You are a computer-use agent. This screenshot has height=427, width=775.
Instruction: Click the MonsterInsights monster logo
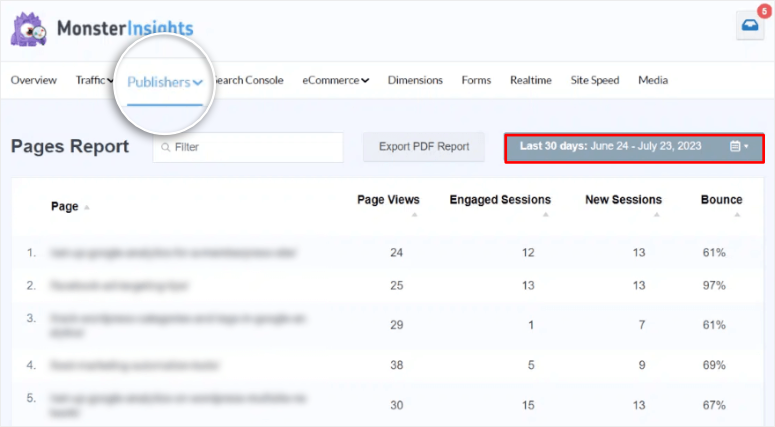29,29
